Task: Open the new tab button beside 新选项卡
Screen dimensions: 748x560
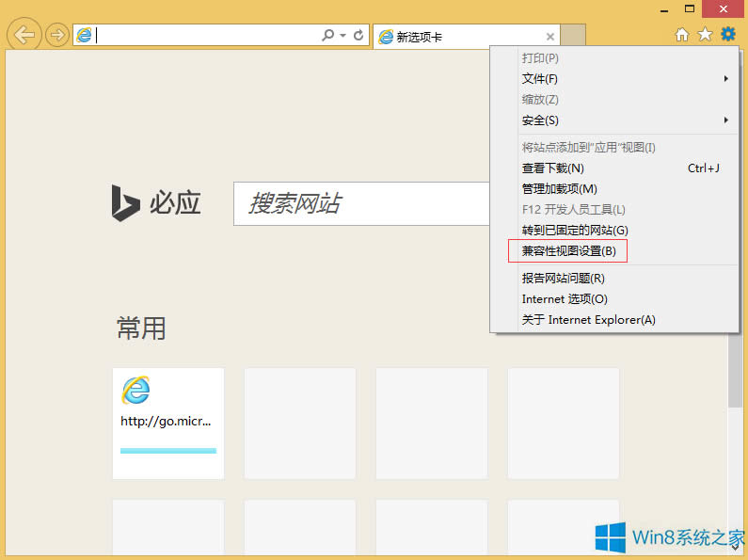Action: [573, 36]
